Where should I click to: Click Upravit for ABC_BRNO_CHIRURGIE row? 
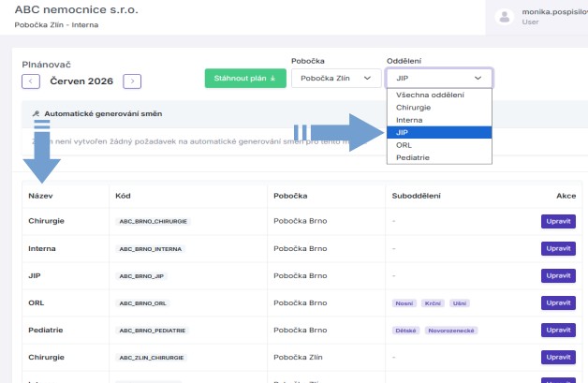point(558,221)
